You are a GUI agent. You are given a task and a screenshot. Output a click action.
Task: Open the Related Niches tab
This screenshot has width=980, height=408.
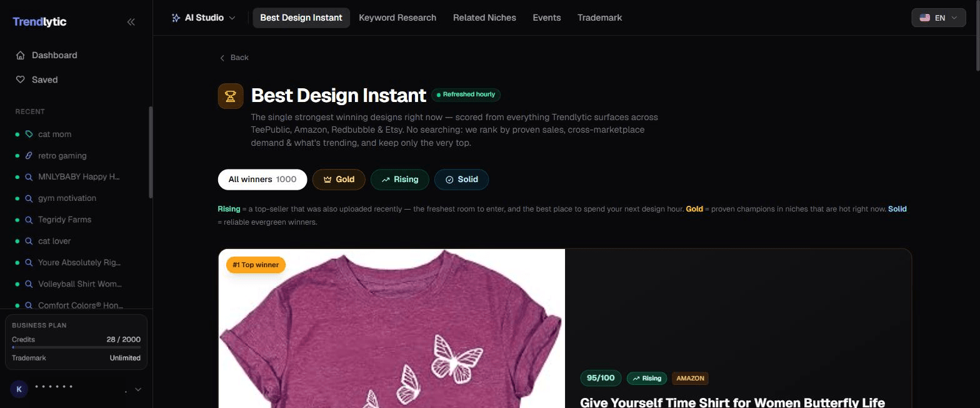[484, 18]
